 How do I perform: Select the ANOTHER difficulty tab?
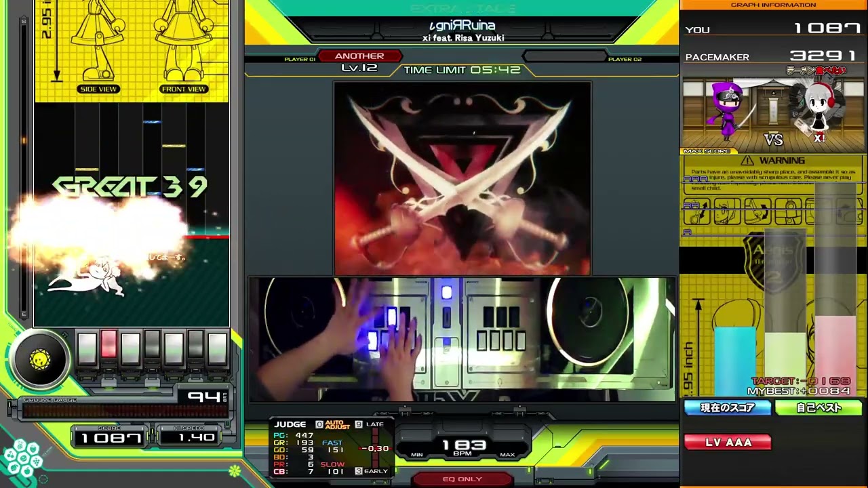[x=359, y=56]
